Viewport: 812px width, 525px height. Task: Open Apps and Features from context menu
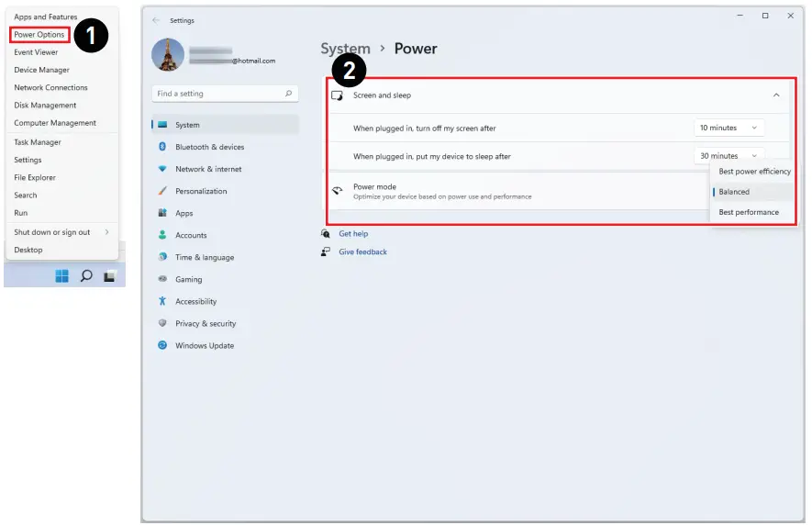[x=46, y=17]
